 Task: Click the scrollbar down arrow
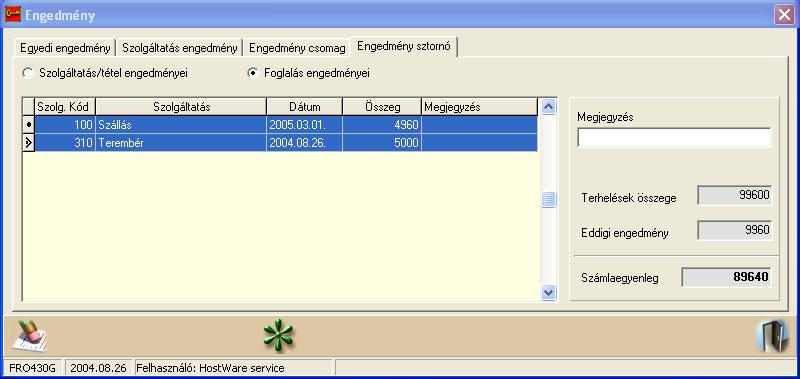[548, 293]
